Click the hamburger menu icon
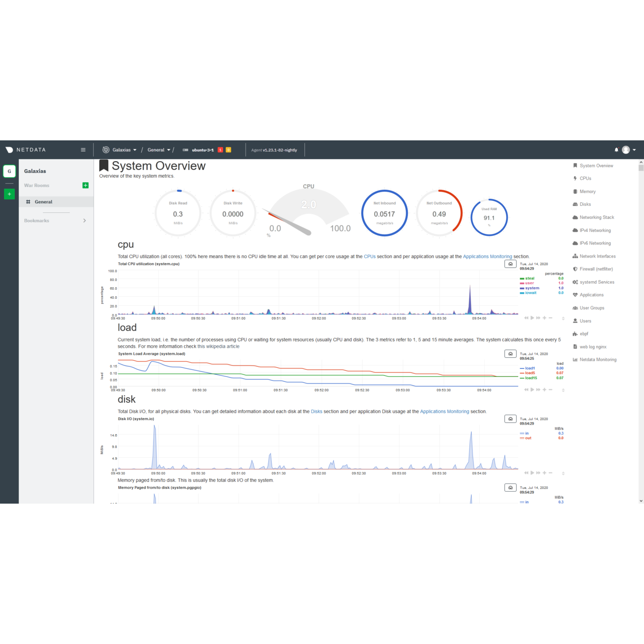The height and width of the screenshot is (644, 644). (x=83, y=149)
